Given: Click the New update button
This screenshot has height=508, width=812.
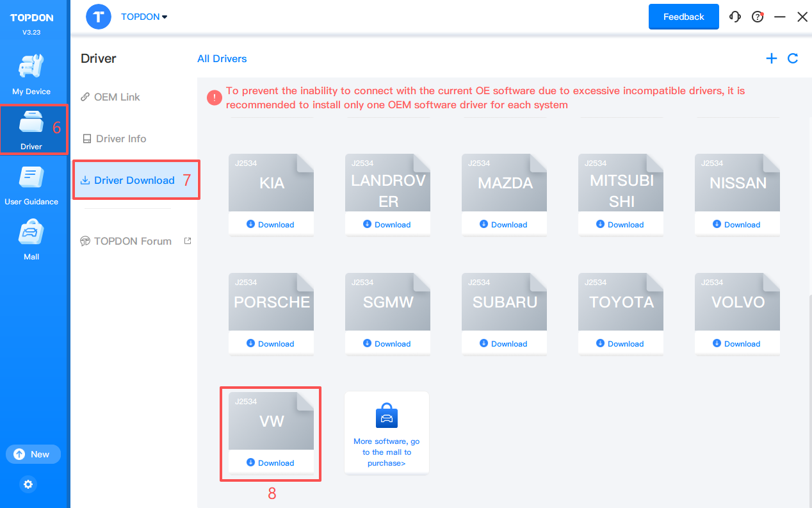Looking at the screenshot, I should click(33, 454).
